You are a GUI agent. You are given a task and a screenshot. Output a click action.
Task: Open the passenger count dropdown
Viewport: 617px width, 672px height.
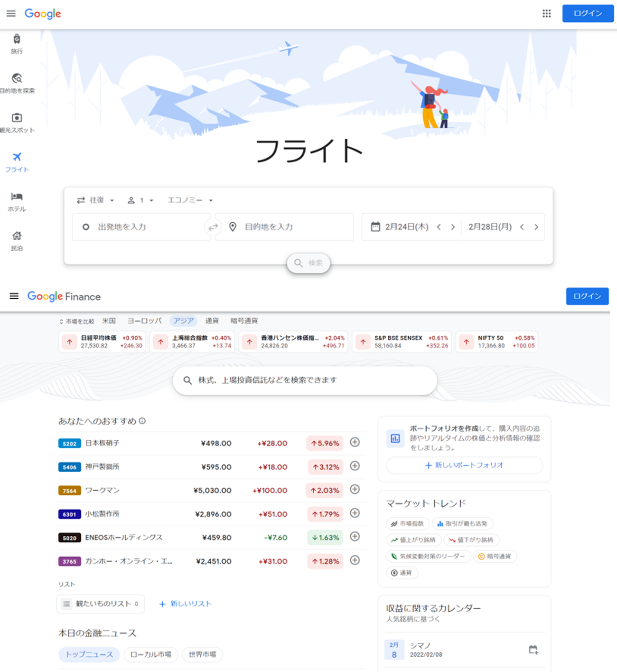coord(140,200)
